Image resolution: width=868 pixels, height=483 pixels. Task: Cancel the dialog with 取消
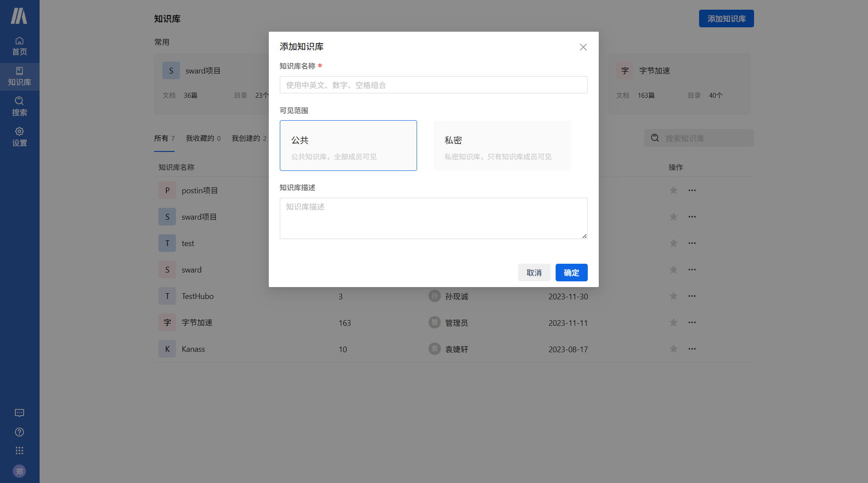coord(534,273)
